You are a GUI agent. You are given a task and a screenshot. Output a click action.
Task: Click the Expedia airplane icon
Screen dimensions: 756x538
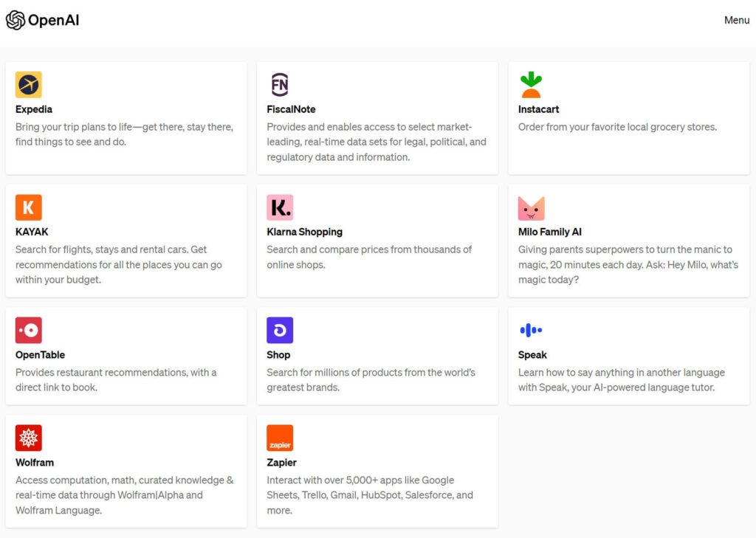tap(28, 85)
